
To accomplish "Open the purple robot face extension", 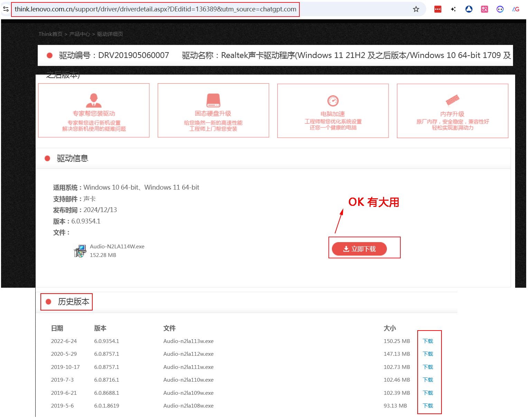I will [500, 9].
